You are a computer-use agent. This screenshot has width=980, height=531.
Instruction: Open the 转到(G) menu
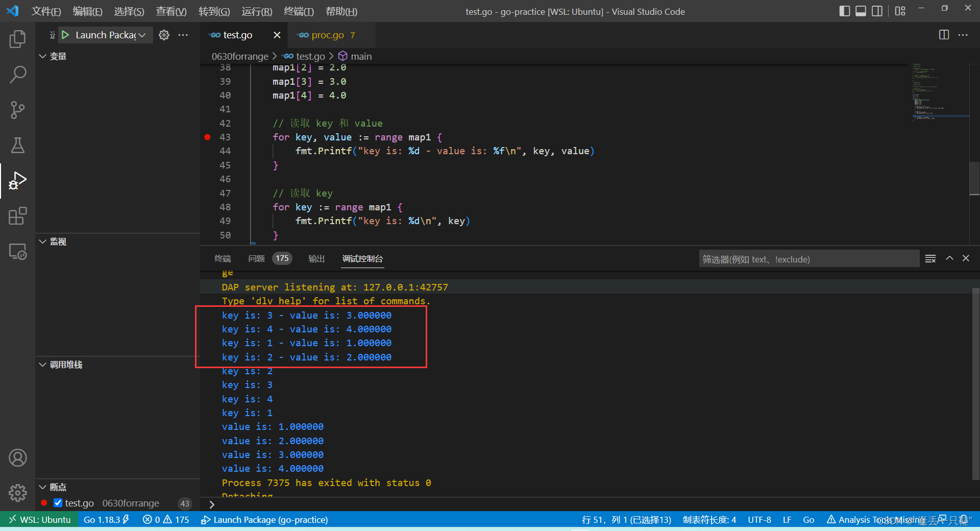214,11
